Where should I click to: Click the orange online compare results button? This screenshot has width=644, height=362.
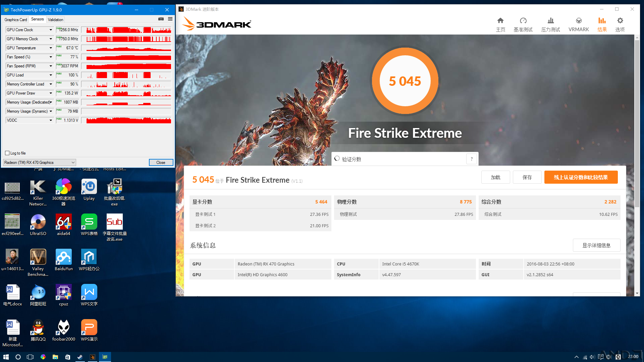(x=581, y=177)
